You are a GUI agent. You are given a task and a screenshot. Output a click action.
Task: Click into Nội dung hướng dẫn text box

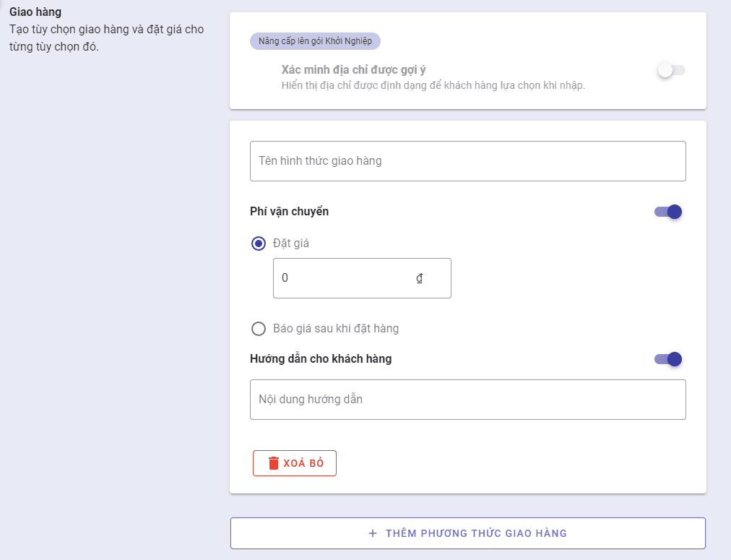(x=467, y=400)
